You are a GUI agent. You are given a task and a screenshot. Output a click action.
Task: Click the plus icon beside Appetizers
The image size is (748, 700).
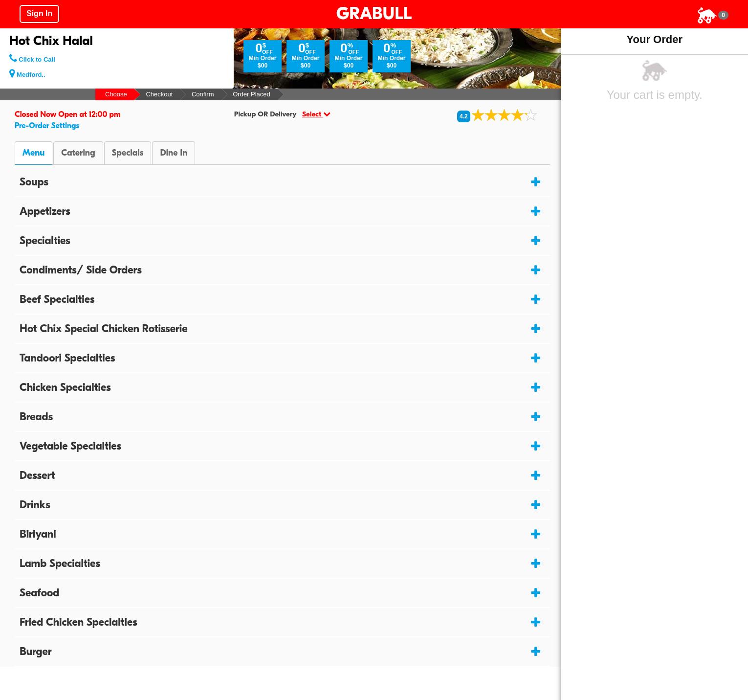point(535,211)
